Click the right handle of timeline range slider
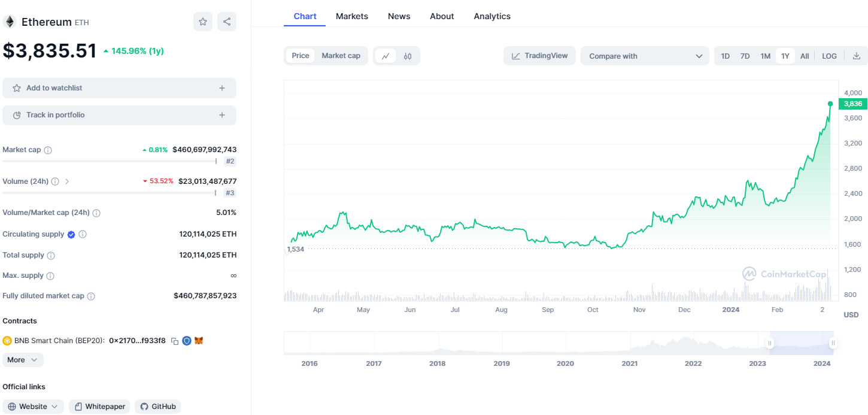The width and height of the screenshot is (868, 415). point(833,343)
